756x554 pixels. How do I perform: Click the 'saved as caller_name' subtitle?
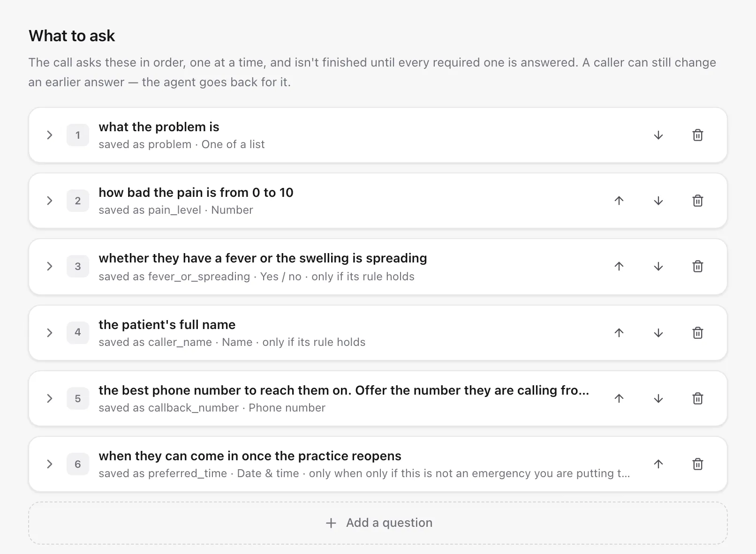pos(232,342)
